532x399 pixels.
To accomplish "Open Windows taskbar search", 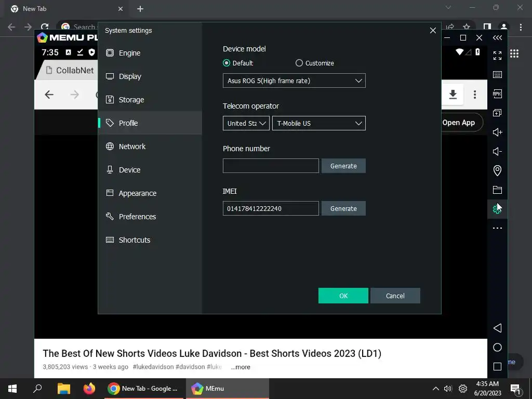I will 37,389.
